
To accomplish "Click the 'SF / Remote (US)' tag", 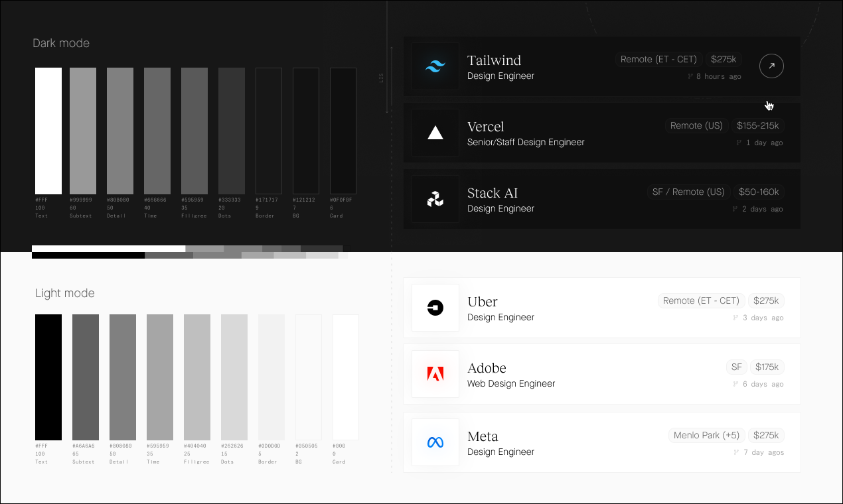I will click(x=688, y=192).
